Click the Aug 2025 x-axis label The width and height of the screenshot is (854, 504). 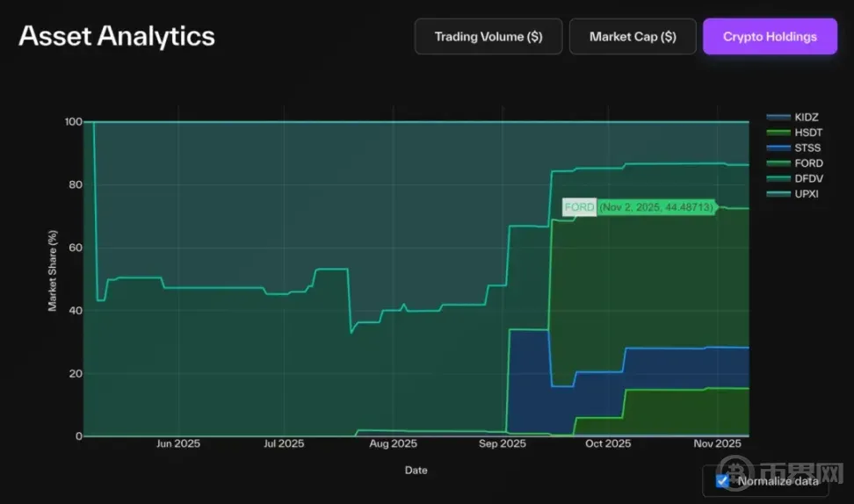[x=392, y=444]
